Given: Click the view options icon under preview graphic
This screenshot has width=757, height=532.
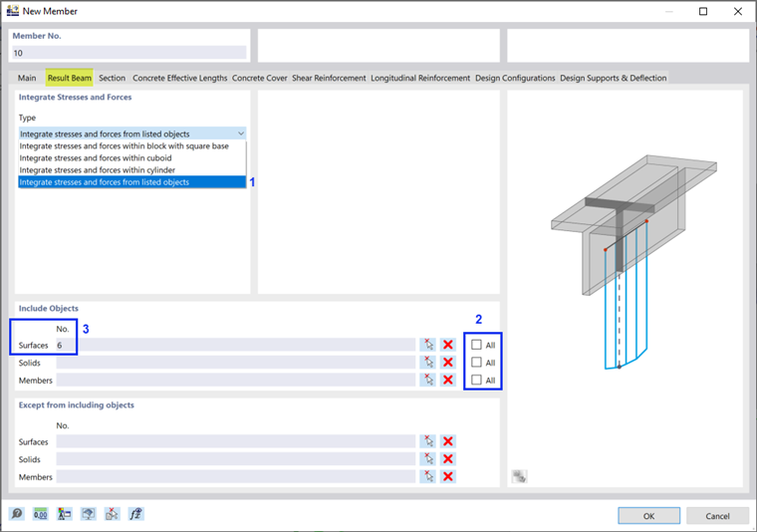Looking at the screenshot, I should point(520,477).
